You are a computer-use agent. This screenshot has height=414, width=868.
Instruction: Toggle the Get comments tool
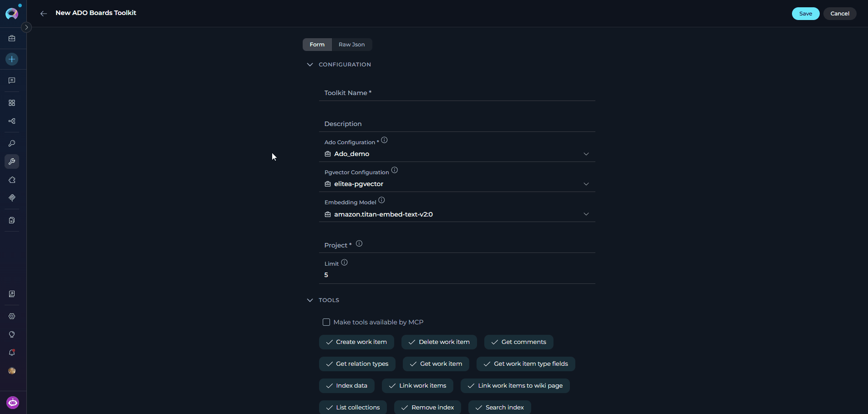click(x=519, y=342)
